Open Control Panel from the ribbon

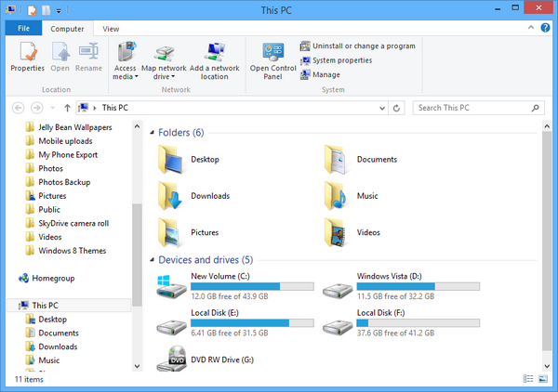pos(272,61)
